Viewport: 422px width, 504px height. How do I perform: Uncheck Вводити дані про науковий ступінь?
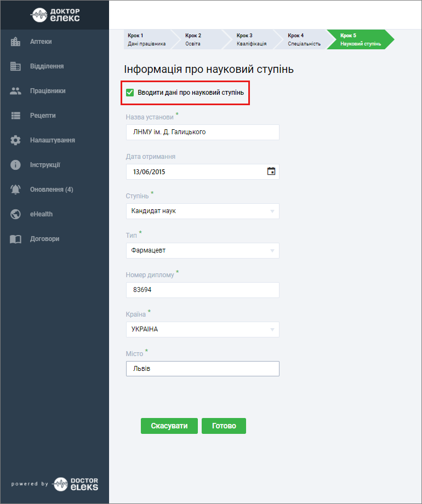pyautogui.click(x=130, y=93)
